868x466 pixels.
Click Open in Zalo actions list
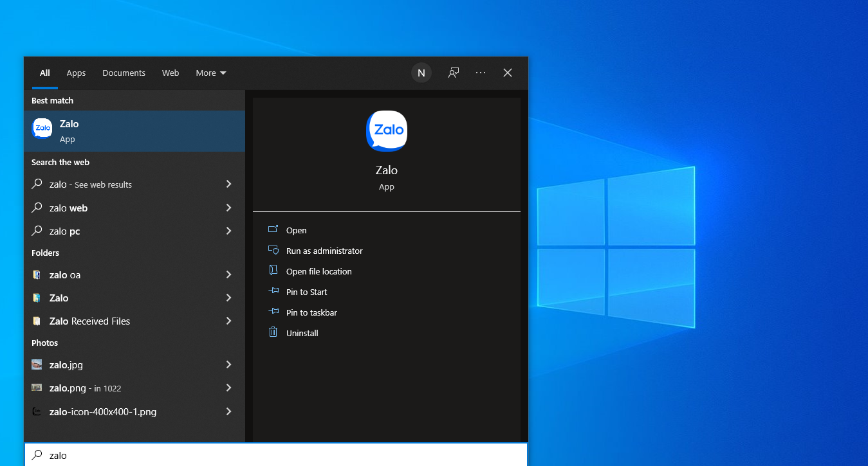[297, 230]
